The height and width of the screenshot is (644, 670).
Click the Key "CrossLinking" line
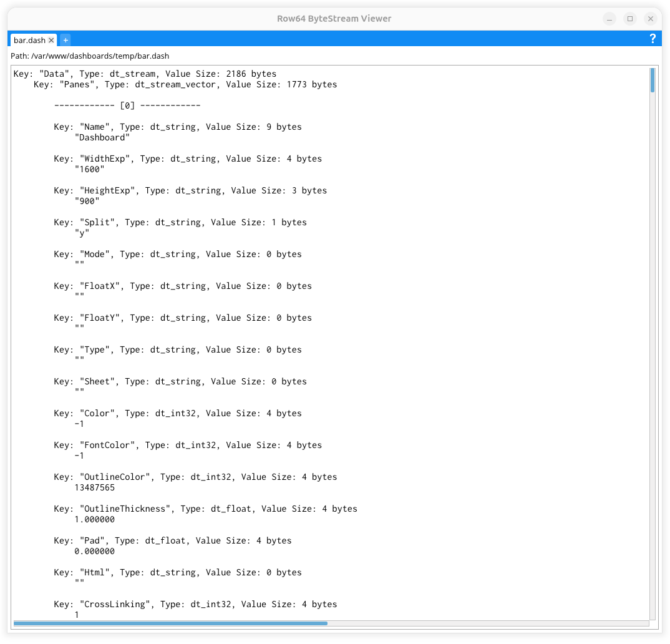click(195, 605)
